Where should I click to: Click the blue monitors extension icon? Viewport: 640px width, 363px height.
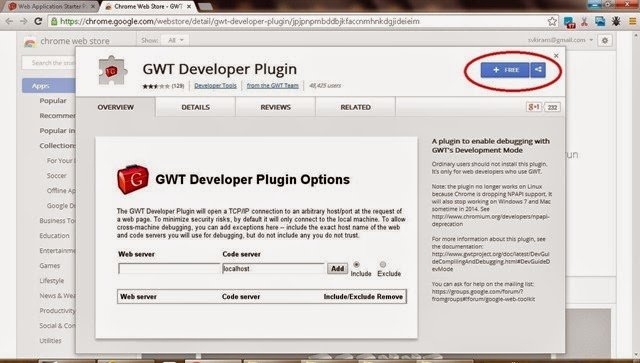(600, 21)
